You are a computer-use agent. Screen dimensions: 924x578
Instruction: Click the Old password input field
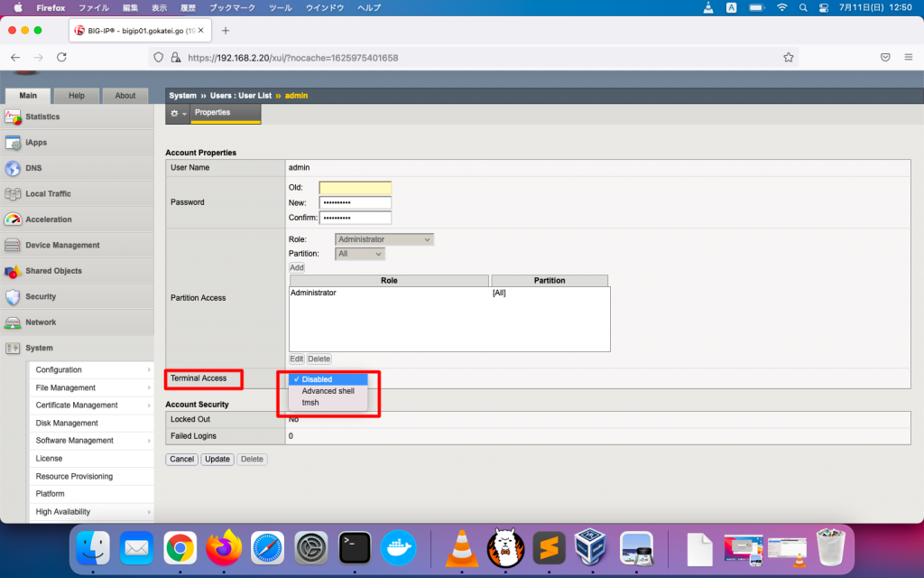pyautogui.click(x=355, y=188)
